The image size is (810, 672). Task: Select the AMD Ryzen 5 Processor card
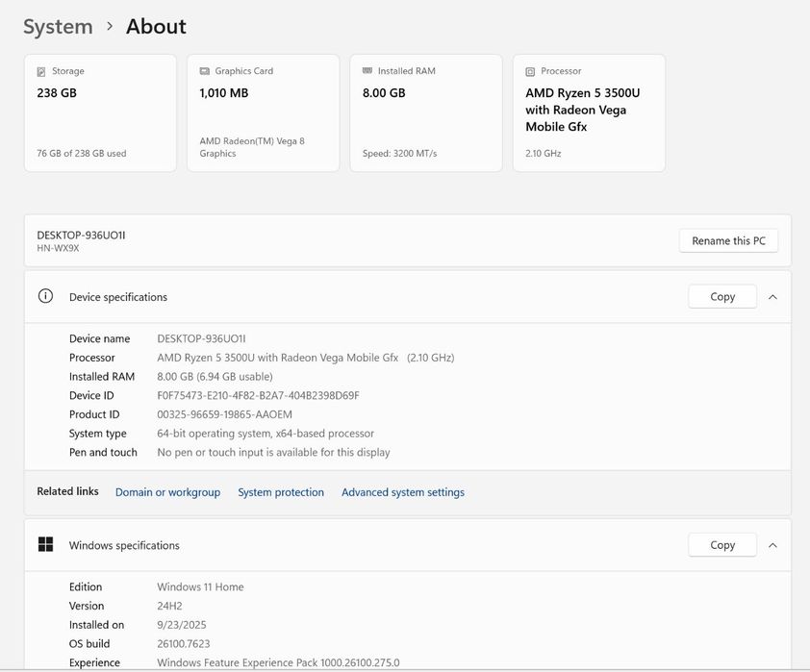(x=589, y=113)
